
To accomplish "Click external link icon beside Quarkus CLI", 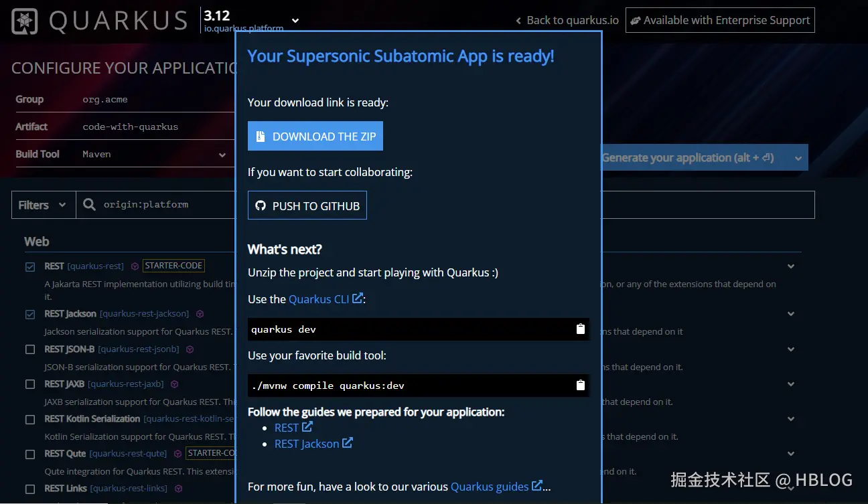I will (358, 299).
